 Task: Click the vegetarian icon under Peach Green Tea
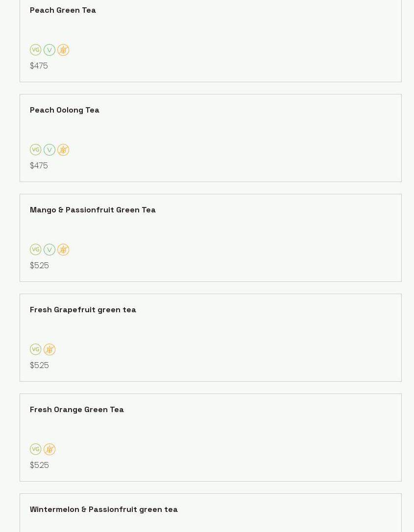[49, 50]
